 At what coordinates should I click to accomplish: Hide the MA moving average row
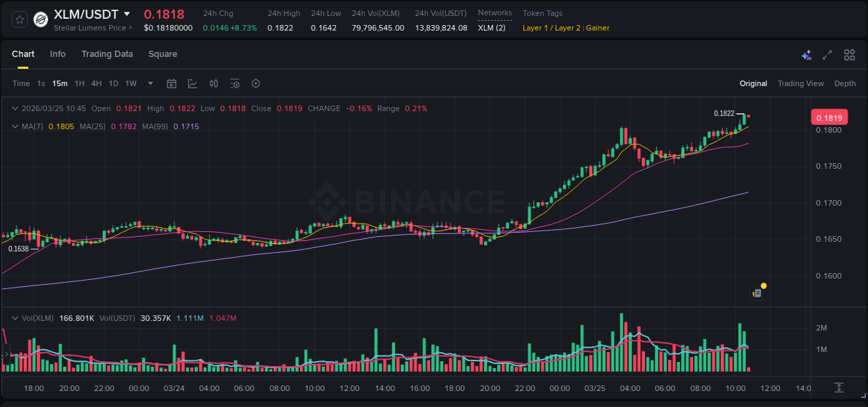pyautogui.click(x=15, y=126)
